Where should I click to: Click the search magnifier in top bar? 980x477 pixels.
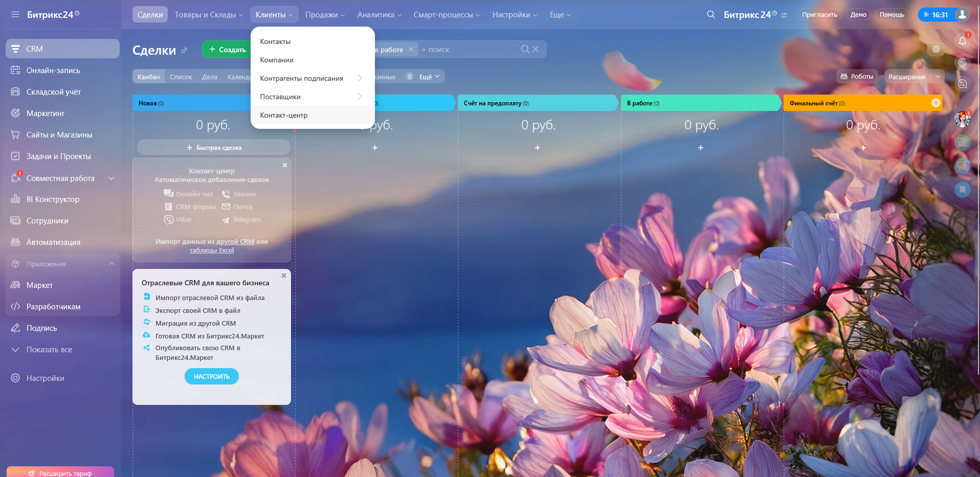point(710,15)
